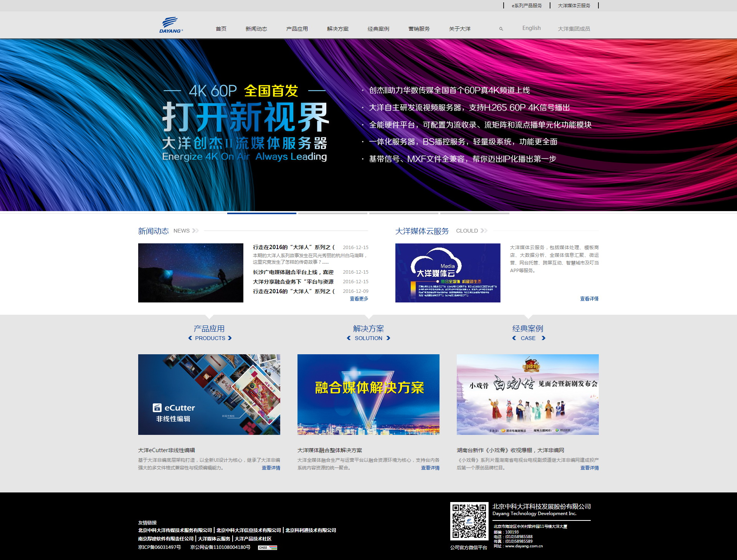Click the WeChat QR code image
This screenshot has width=737, height=560.
point(469,521)
